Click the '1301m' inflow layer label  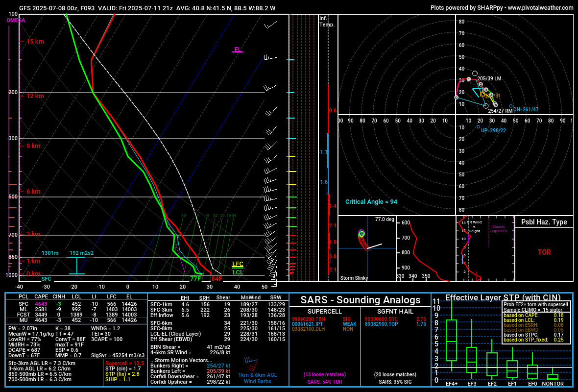[x=50, y=253]
